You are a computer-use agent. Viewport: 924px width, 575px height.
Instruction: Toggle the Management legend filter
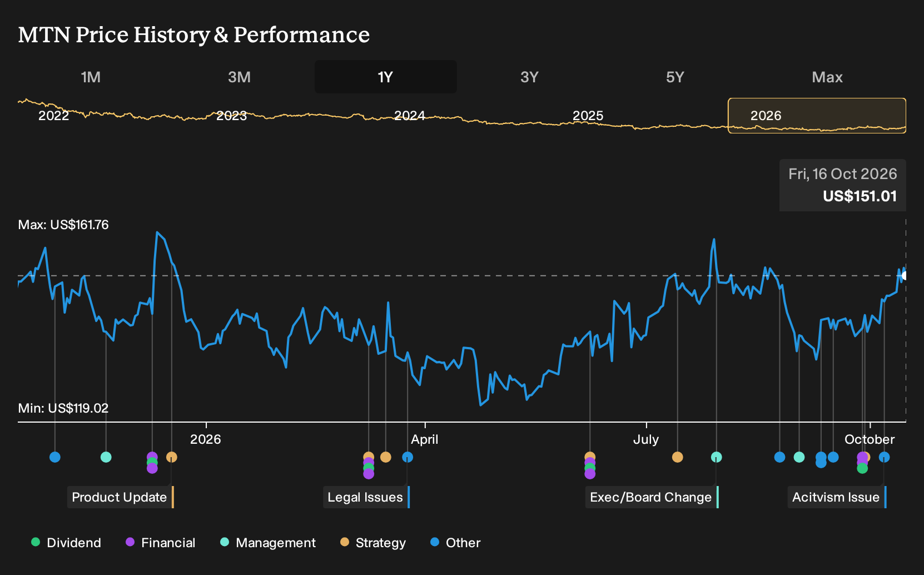click(x=268, y=543)
